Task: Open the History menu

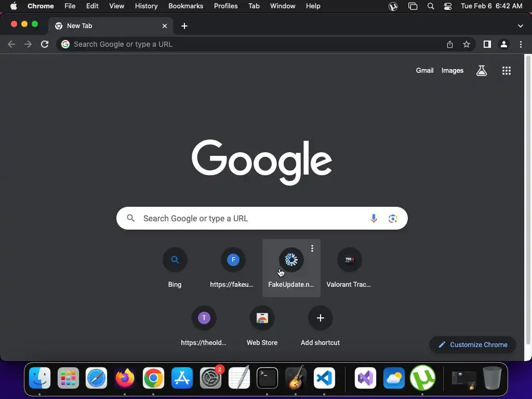Action: coord(146,6)
